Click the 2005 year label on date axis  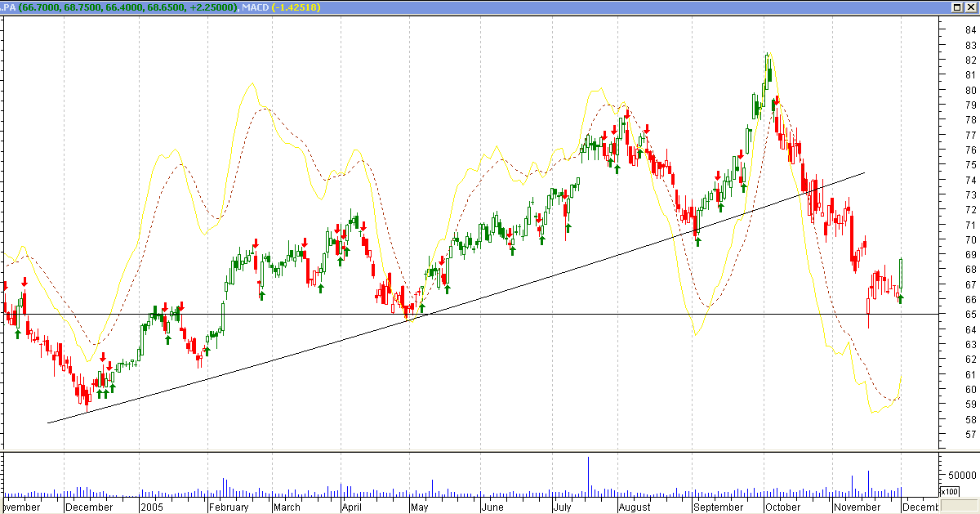pyautogui.click(x=152, y=507)
